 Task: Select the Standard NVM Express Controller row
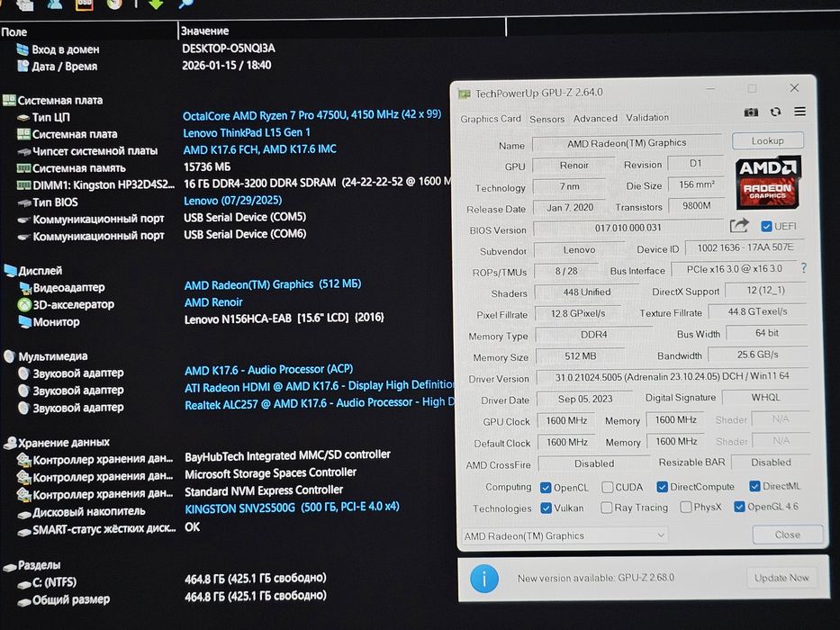click(x=264, y=490)
